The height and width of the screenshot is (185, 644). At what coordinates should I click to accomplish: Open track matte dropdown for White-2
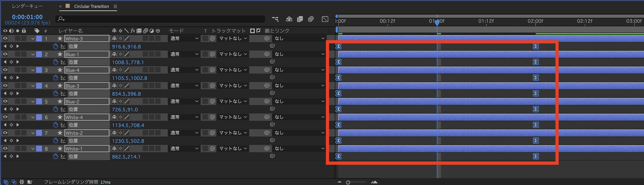point(233,133)
